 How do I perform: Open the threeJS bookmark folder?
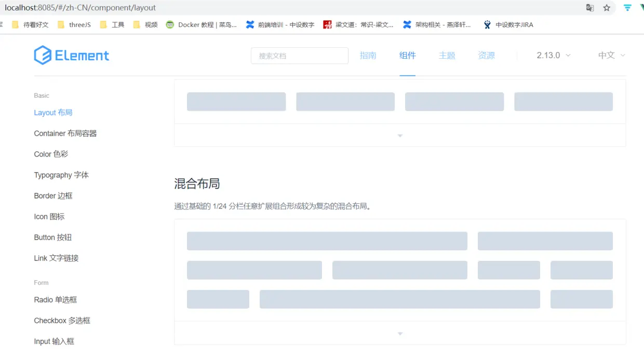[x=74, y=24]
